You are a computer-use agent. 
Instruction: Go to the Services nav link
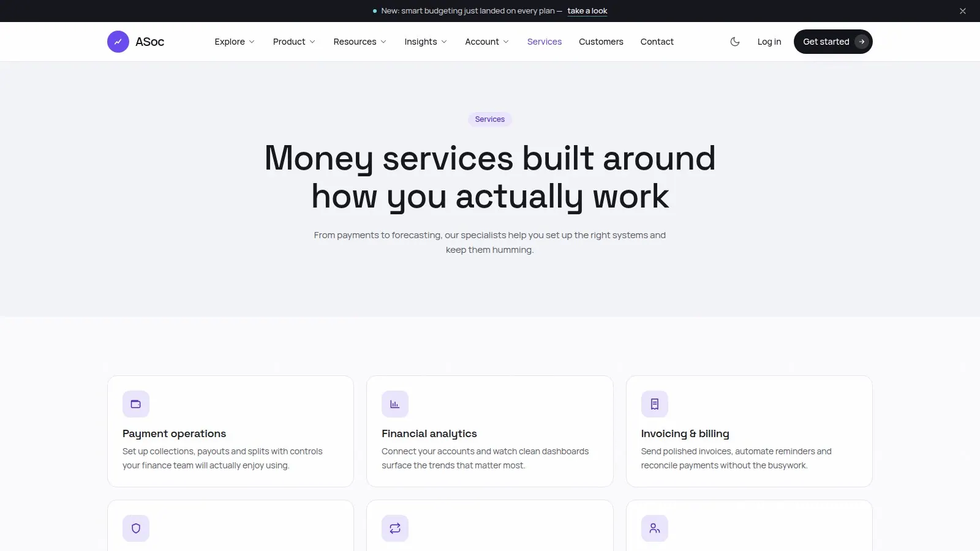[x=545, y=42]
